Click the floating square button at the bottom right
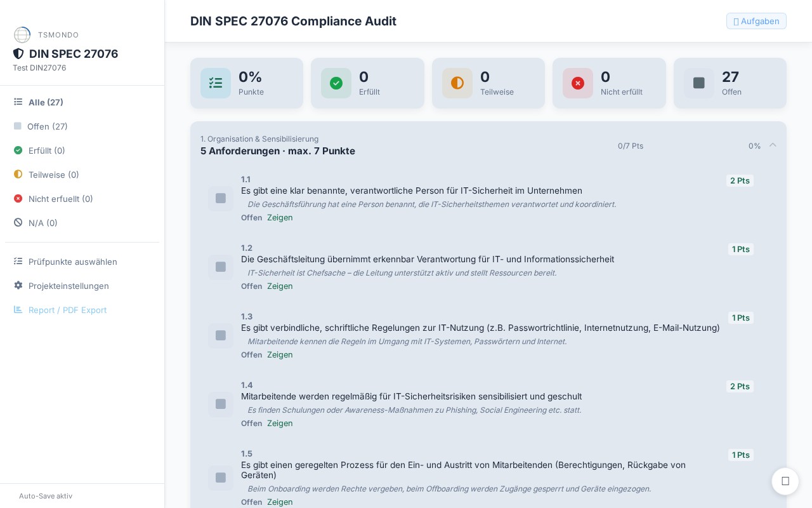Screen dimensions: 812x508 point(785,481)
